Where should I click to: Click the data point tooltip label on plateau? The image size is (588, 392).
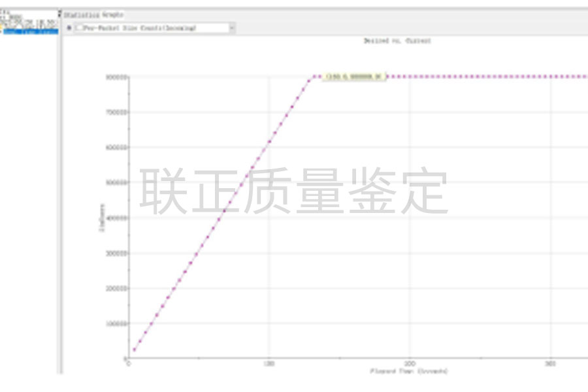point(354,76)
